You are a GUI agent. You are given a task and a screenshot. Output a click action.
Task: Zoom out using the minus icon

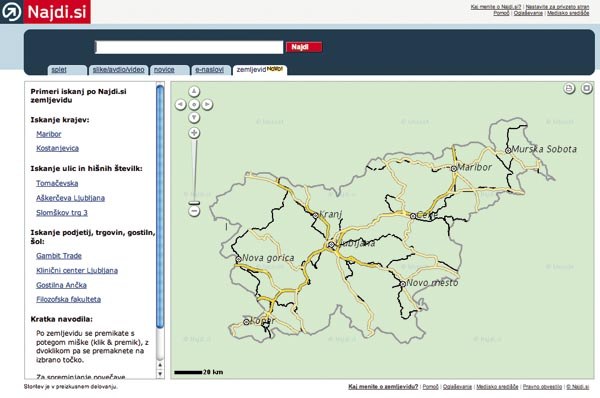[194, 211]
